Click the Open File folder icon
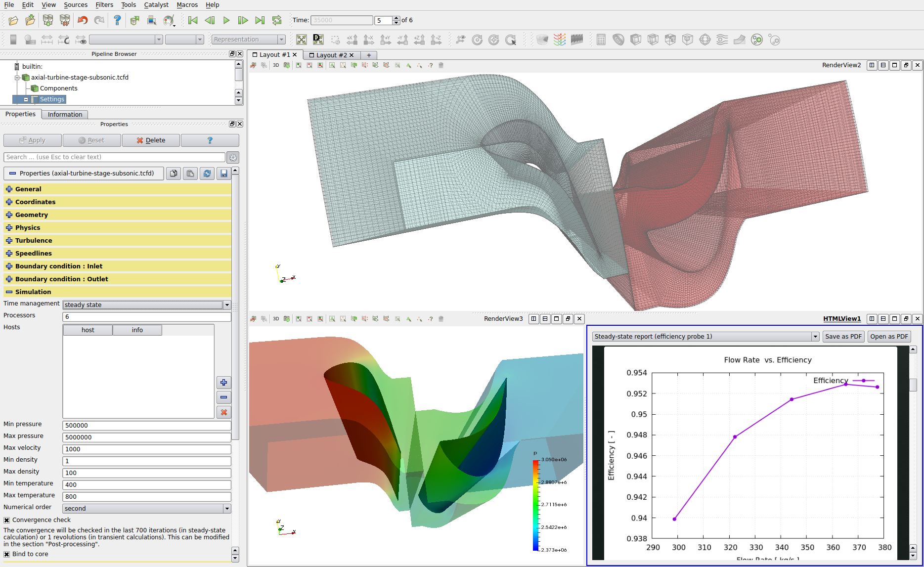Screen dimensions: 924x567 pos(13,20)
